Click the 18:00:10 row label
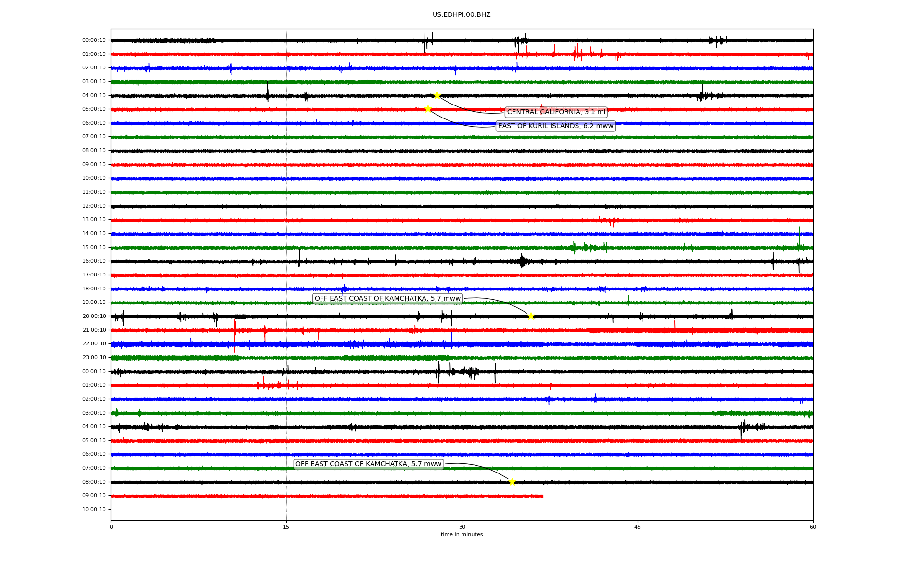Screen dimensions: 924x578 (x=94, y=289)
